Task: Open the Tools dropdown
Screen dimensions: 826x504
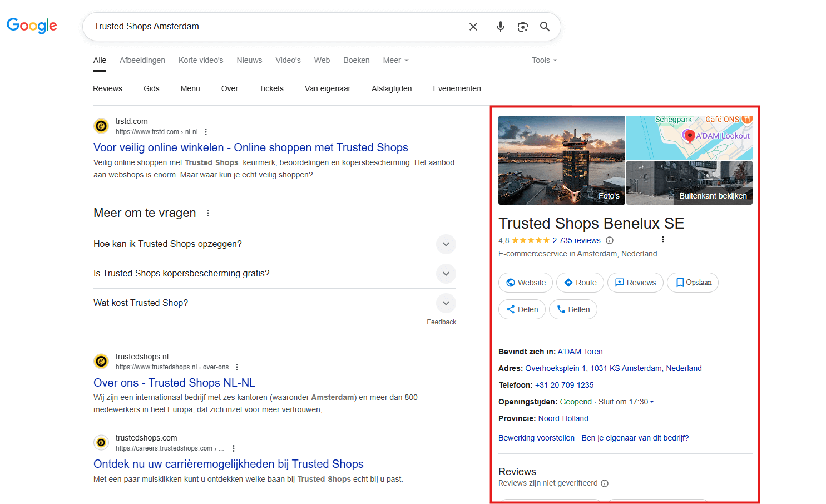Action: [x=544, y=60]
